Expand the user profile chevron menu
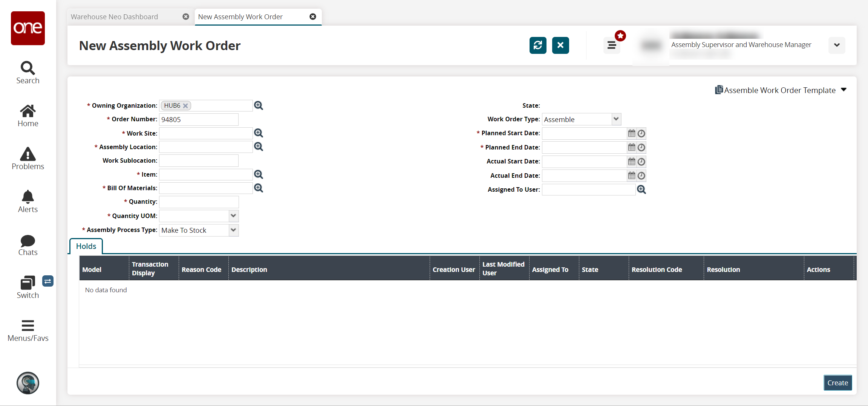868x406 pixels. click(x=837, y=45)
